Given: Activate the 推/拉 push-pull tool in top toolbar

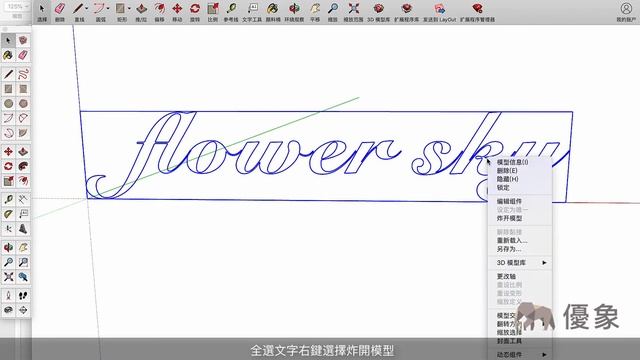Looking at the screenshot, I should point(141,12).
